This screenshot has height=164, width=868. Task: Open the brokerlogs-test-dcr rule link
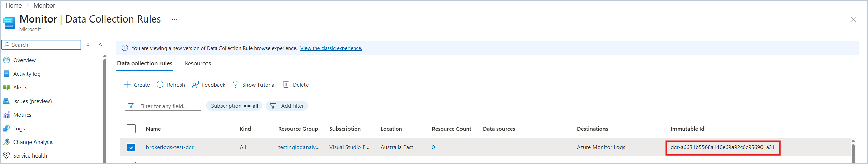pos(170,147)
